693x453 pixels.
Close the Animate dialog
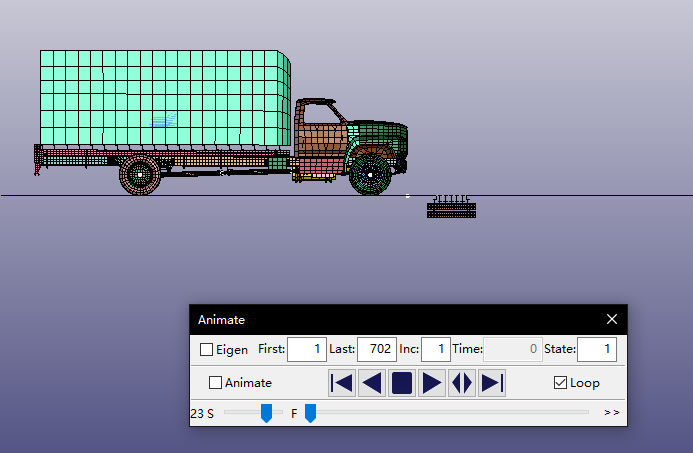pyautogui.click(x=612, y=319)
